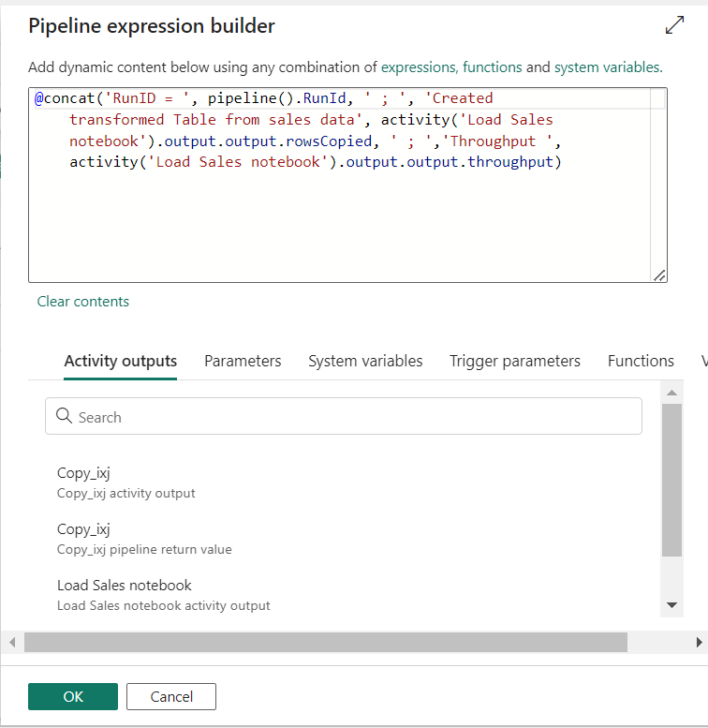Click the rowsCopied property in expression
The width and height of the screenshot is (708, 728).
(329, 141)
